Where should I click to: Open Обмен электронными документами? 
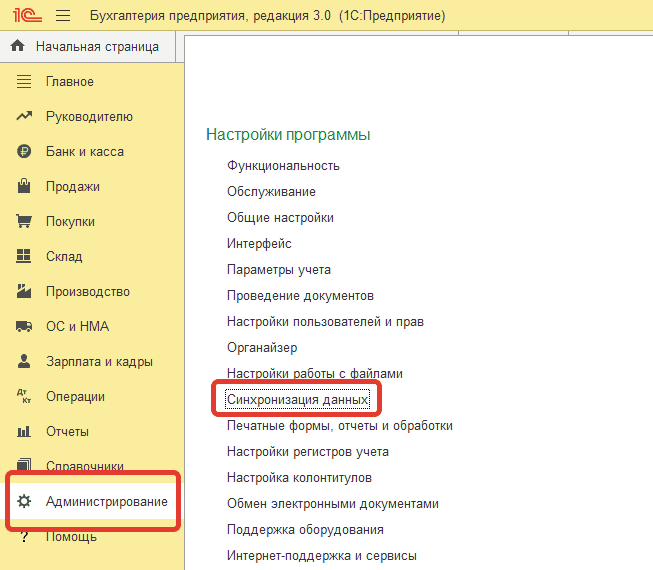click(x=333, y=503)
